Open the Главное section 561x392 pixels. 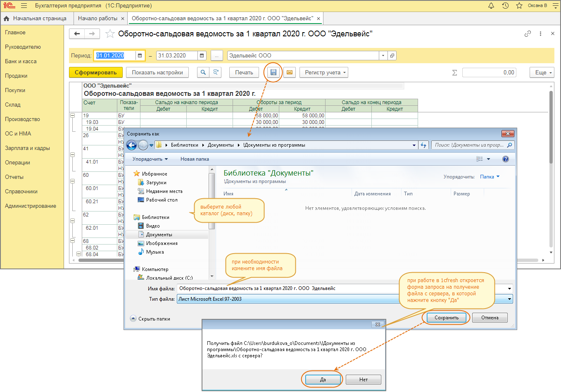[x=15, y=33]
